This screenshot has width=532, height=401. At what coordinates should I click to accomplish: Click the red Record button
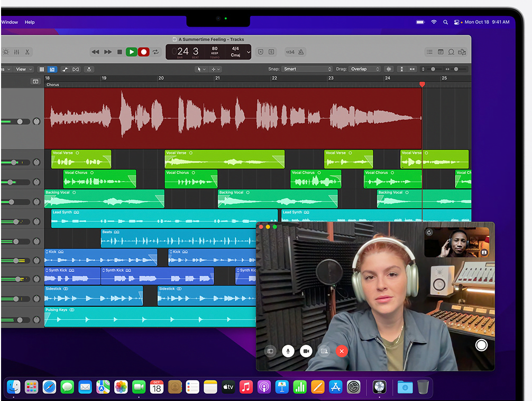[143, 52]
